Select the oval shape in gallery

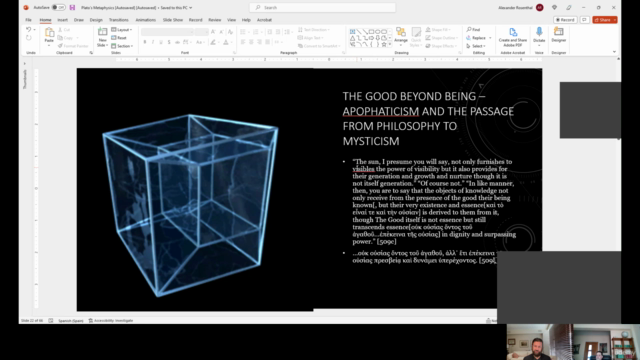(x=378, y=31)
